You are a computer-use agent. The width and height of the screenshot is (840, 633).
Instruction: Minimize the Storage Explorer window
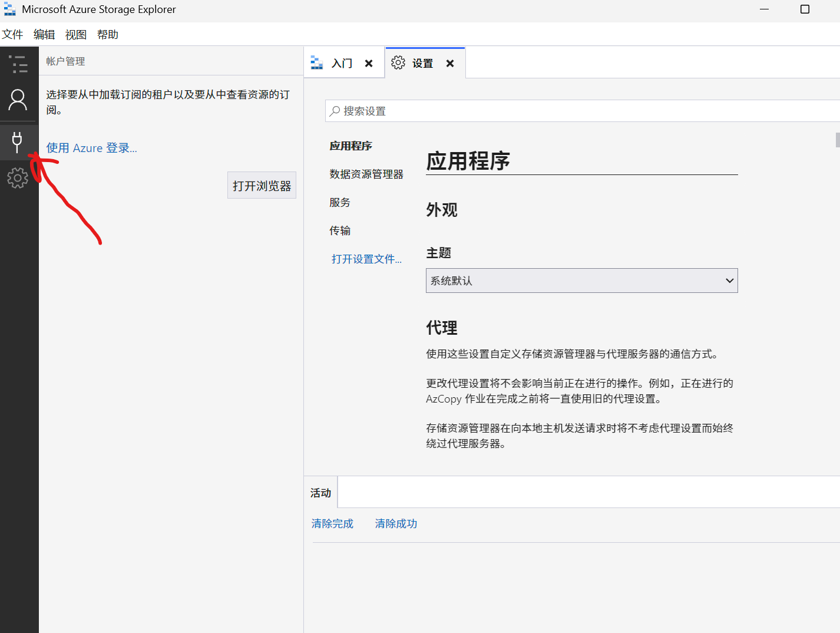[x=765, y=9]
